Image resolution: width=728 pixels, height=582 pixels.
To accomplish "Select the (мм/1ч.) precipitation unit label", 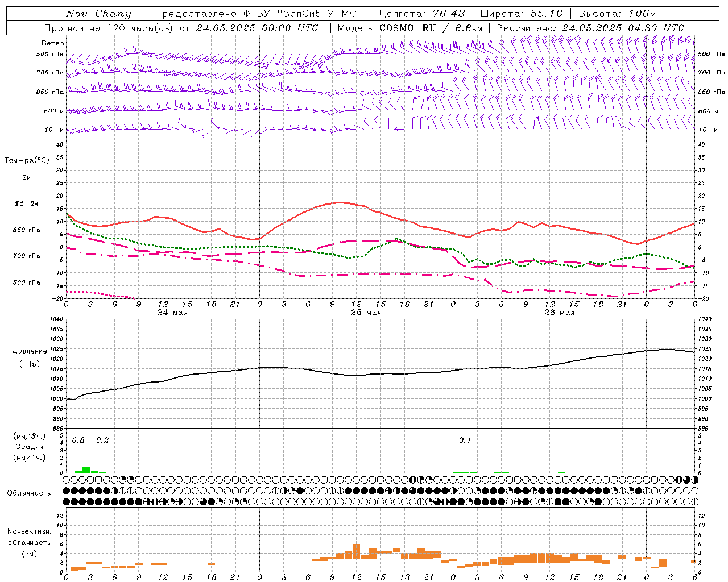I will pyautogui.click(x=30, y=457).
